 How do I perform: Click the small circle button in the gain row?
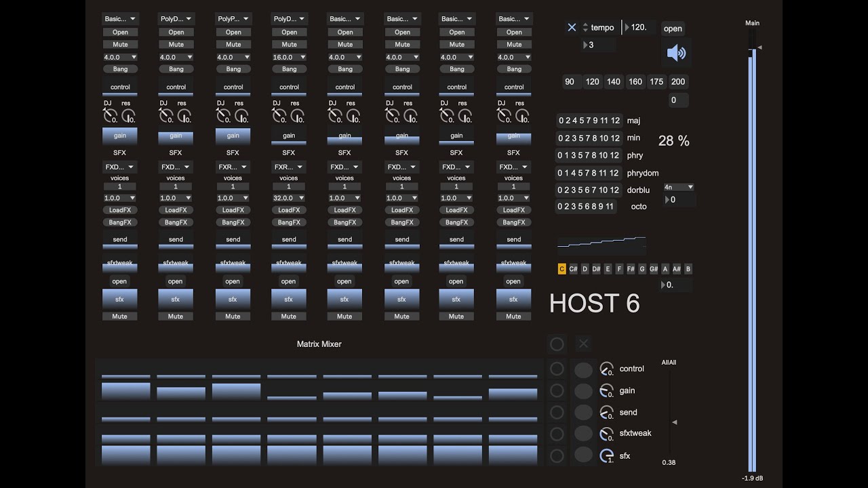[x=557, y=390]
